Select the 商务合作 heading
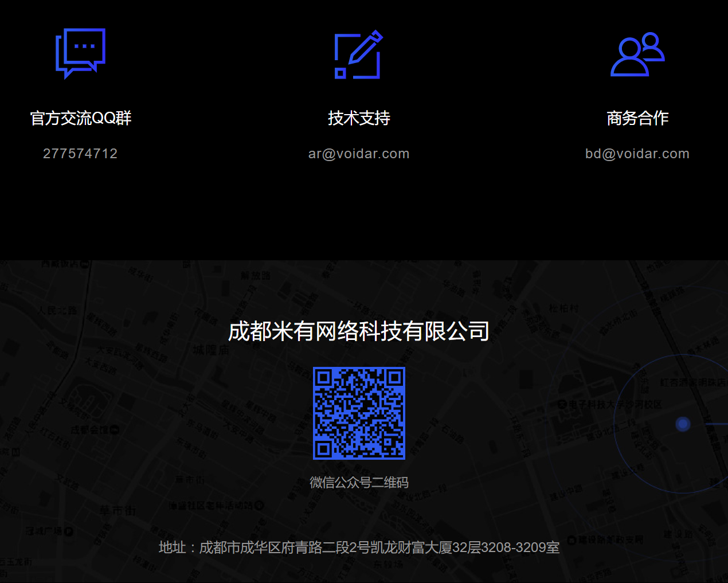This screenshot has height=583, width=728. 637,118
